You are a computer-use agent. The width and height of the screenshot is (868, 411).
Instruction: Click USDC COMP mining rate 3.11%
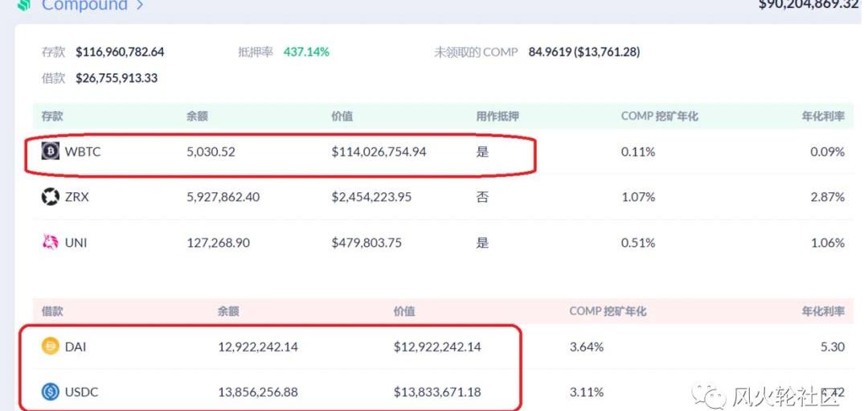tap(586, 393)
